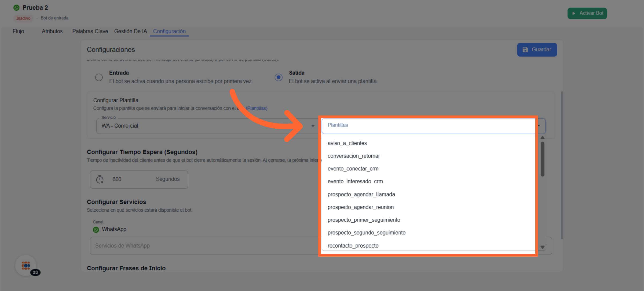
Task: Click the WhatsApp icon under Canal
Action: [96, 230]
